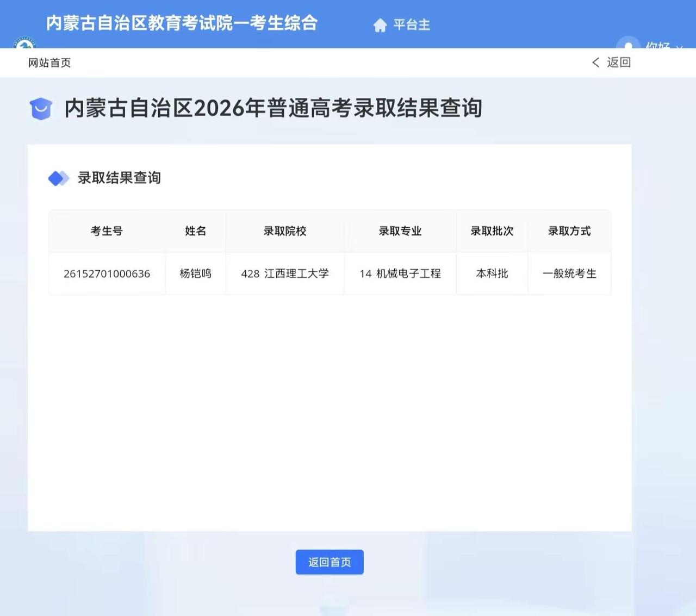Click the user avatar icon in the header
696x616 pixels.
point(628,42)
